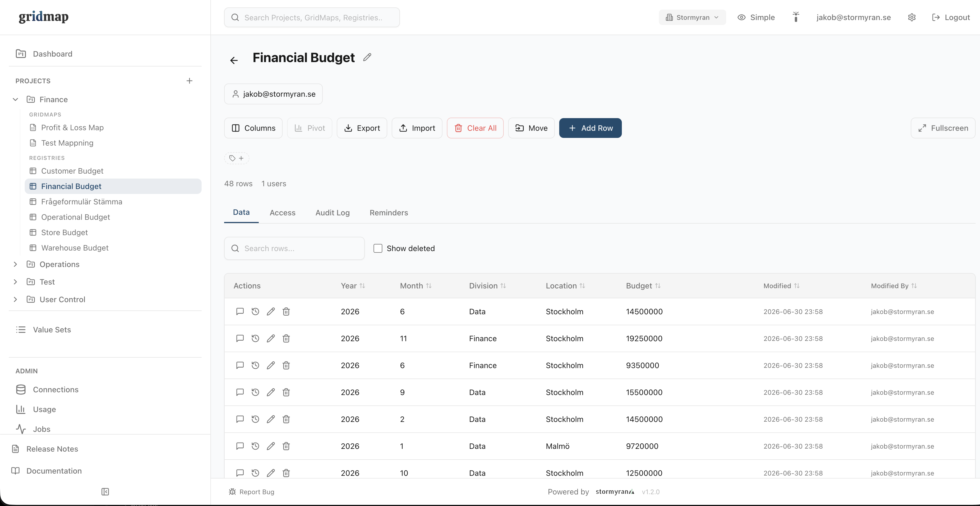This screenshot has width=980, height=506.
Task: Sort by Budget column
Action: pos(643,286)
